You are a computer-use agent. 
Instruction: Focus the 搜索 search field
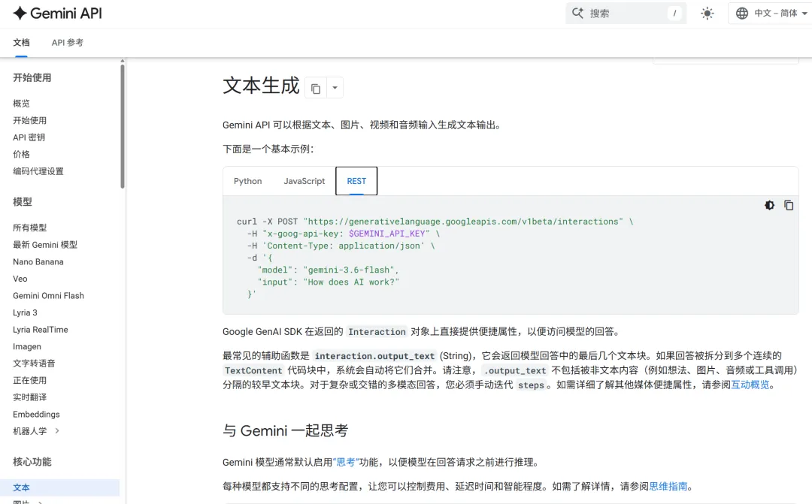click(x=626, y=14)
